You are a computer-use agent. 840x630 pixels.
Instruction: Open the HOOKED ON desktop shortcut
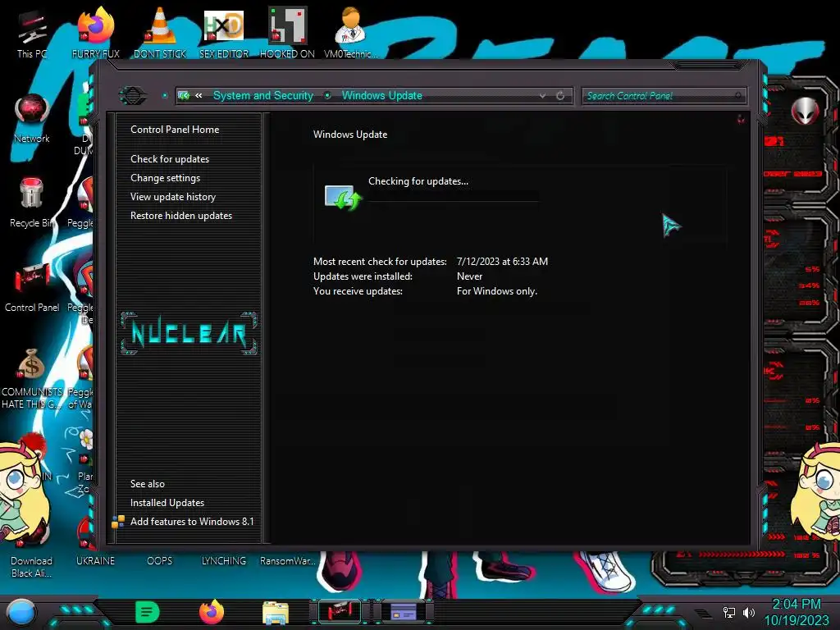[287, 33]
